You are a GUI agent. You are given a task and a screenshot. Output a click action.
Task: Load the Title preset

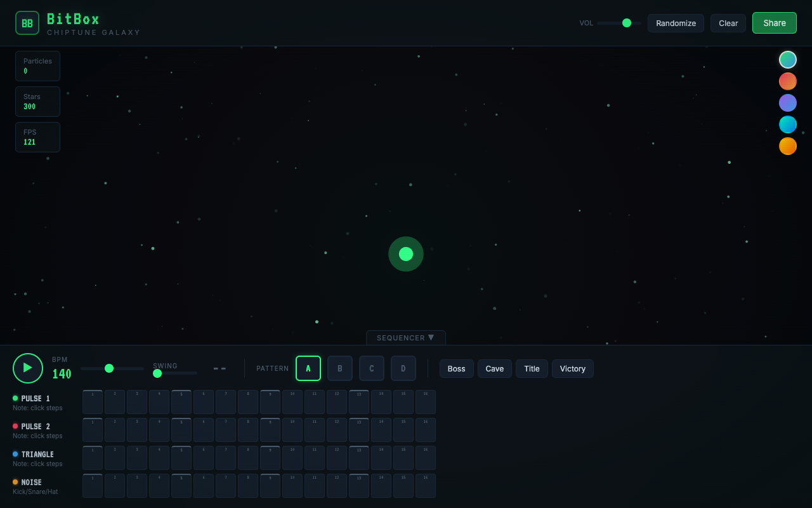click(532, 368)
